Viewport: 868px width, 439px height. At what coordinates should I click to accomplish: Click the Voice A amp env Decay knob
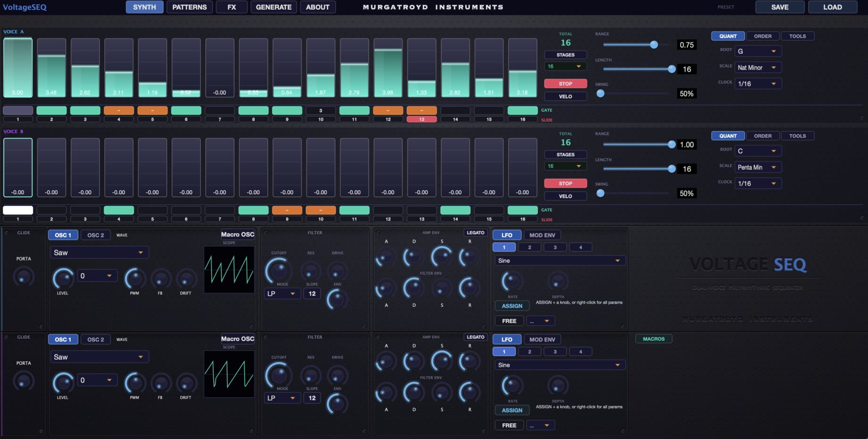[x=413, y=257]
